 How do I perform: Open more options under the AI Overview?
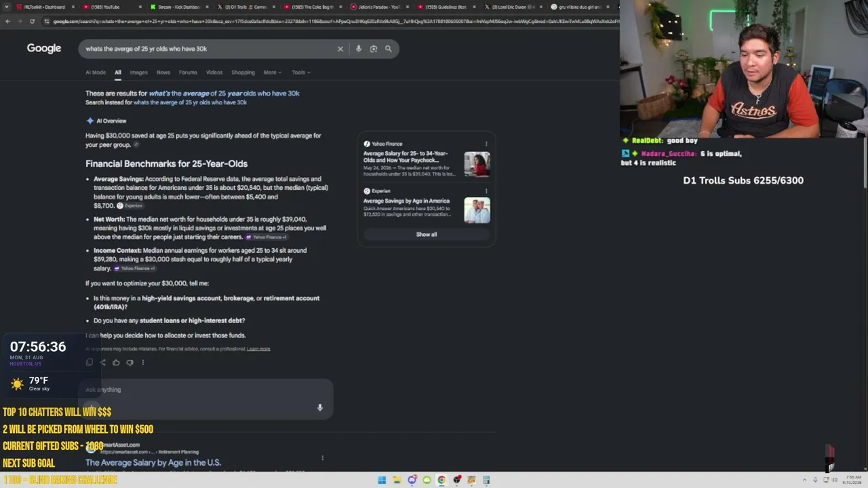tap(142, 363)
